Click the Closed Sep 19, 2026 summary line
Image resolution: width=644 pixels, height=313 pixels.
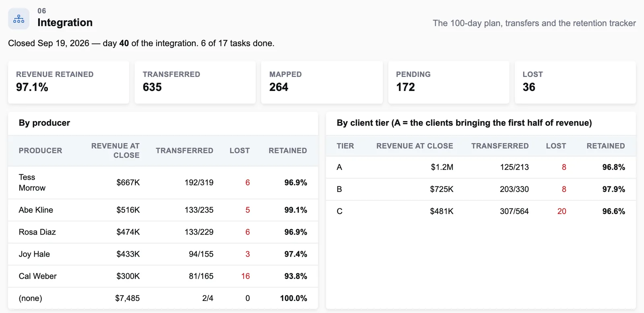click(141, 43)
